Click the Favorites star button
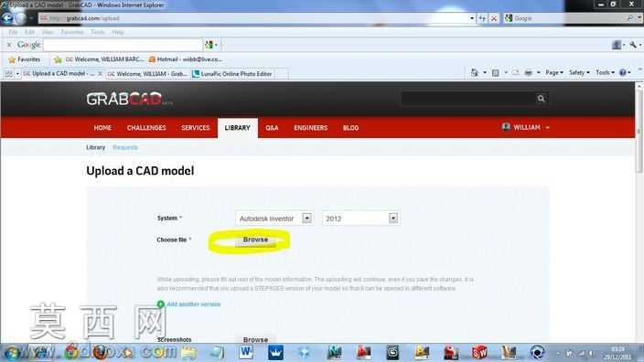 coord(25,59)
